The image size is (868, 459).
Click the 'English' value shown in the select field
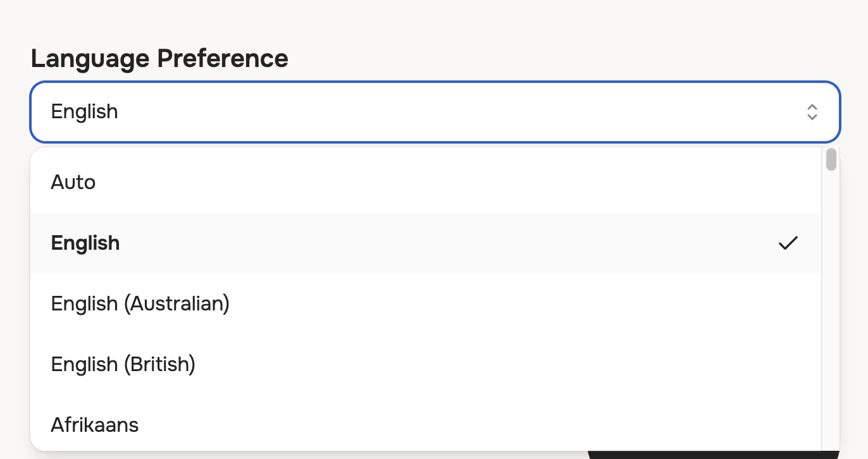point(85,112)
